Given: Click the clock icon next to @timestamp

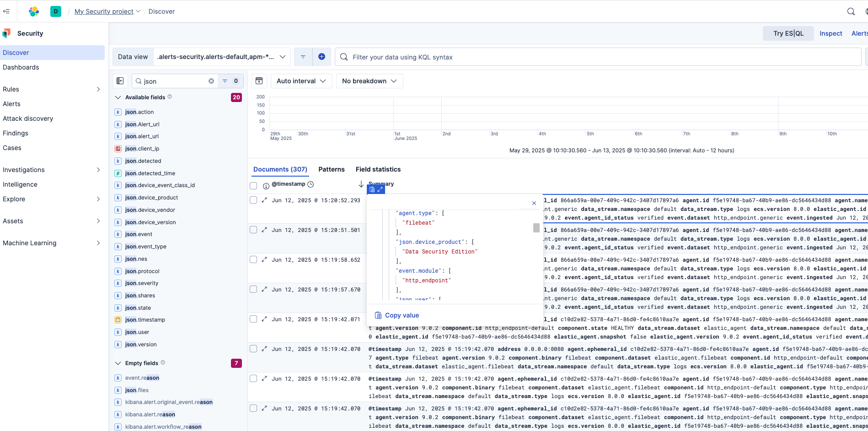Looking at the screenshot, I should 311,184.
